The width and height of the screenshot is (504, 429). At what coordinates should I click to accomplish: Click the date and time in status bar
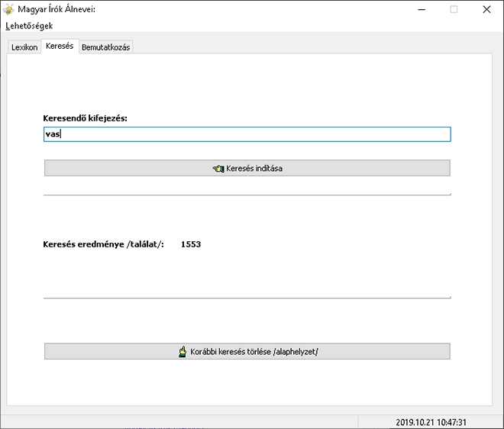tap(431, 422)
